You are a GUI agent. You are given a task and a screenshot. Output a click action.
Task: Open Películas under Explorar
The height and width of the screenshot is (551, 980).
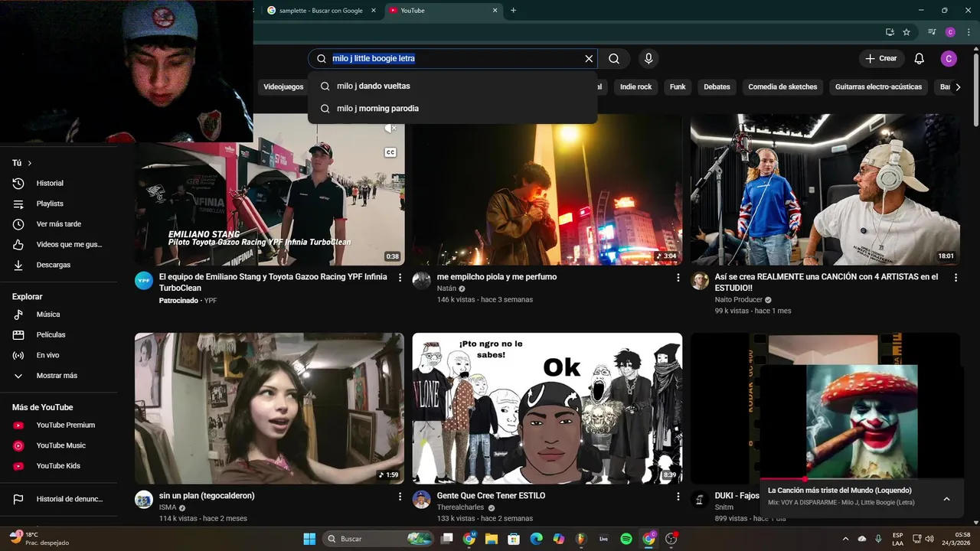click(59, 334)
